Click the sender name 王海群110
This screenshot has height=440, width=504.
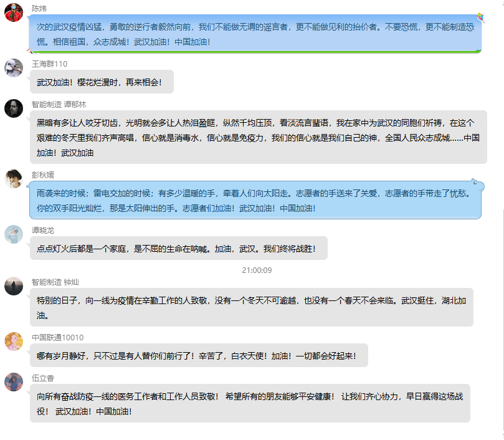50,64
